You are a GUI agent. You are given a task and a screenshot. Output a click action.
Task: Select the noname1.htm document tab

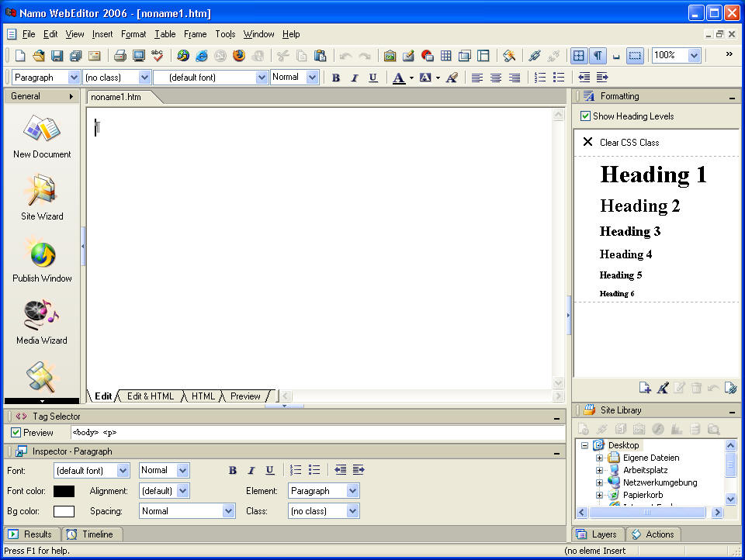pyautogui.click(x=116, y=97)
